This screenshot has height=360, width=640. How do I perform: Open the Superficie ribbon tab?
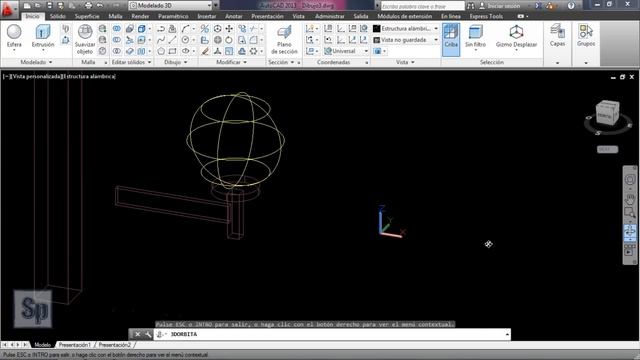click(87, 16)
